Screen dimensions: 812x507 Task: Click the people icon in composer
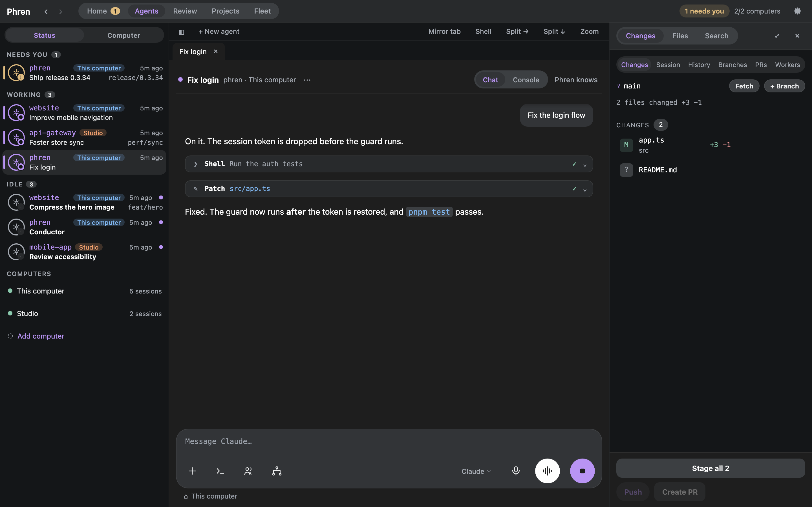248,471
